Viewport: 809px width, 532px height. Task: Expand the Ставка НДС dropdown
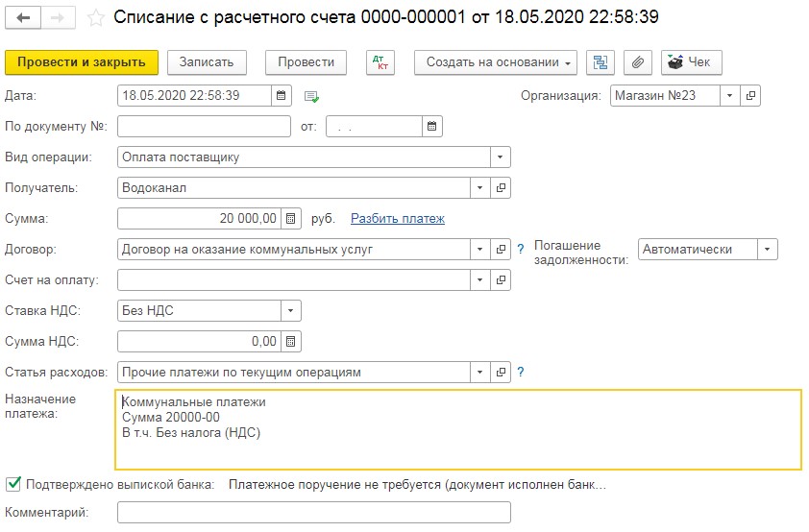click(x=290, y=310)
